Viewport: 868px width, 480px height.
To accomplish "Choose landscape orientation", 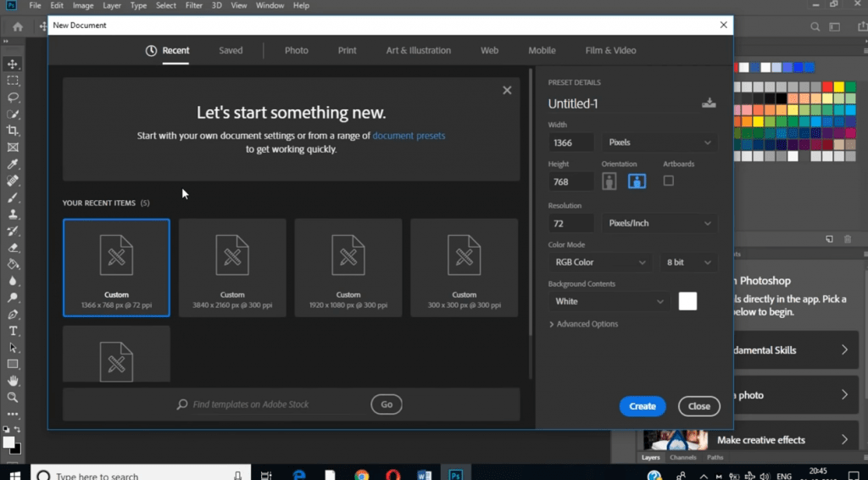I will click(637, 181).
